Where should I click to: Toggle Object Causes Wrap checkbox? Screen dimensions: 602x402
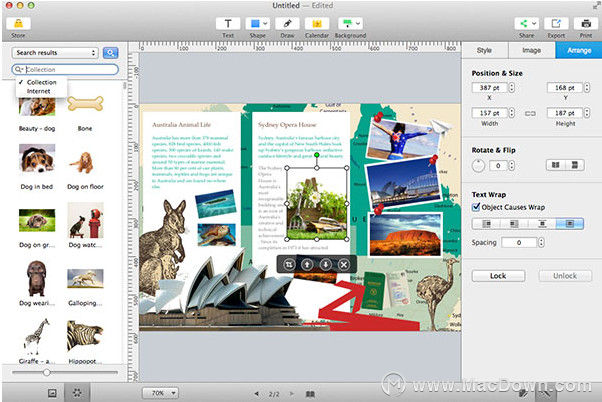[476, 207]
